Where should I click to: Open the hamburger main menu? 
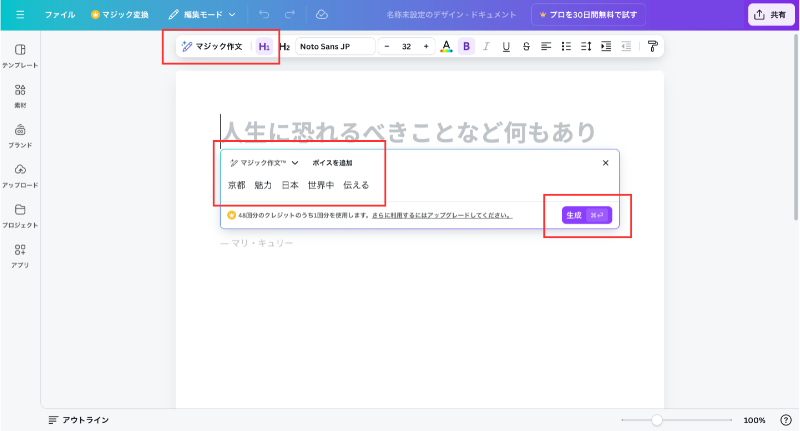[x=20, y=15]
